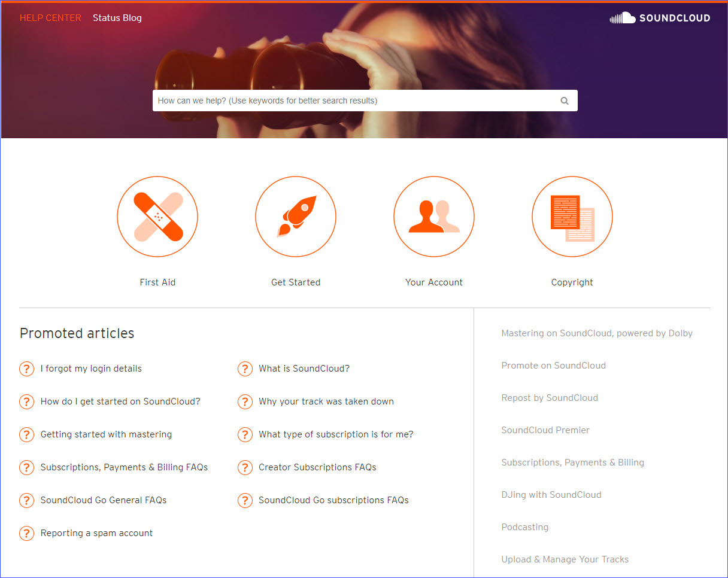Click the Copyright documents icon

pos(572,217)
